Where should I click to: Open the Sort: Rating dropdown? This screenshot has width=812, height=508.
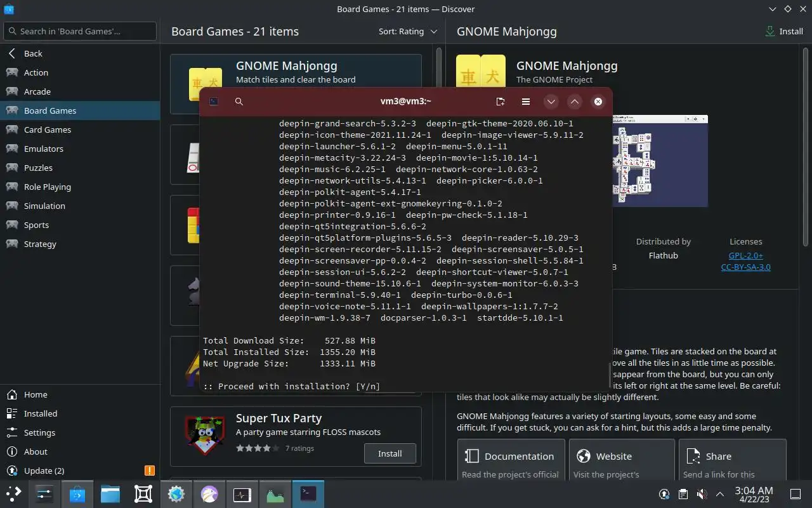(408, 31)
